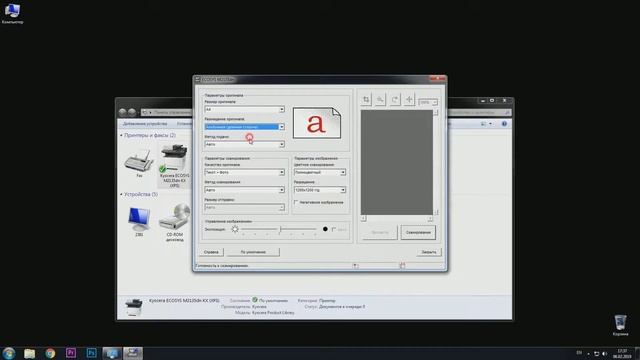This screenshot has height=360, width=640.
Task: Click the grey scan preview area
Action: (397, 162)
